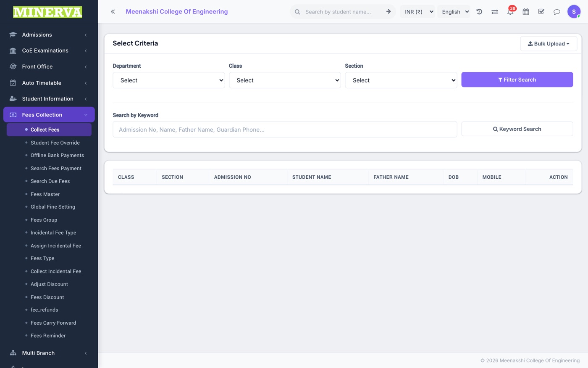Select Collect Fees menu item
Image resolution: width=588 pixels, height=368 pixels.
point(49,130)
